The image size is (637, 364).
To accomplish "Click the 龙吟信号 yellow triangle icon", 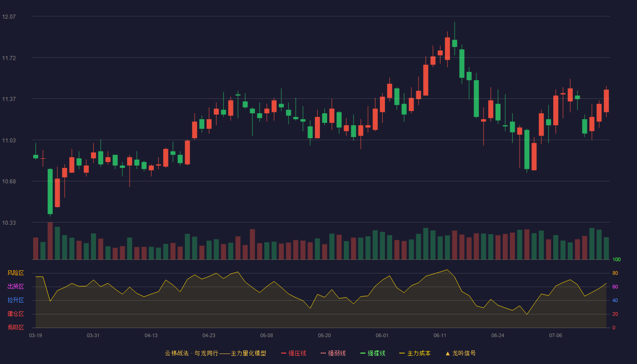I will [x=448, y=353].
